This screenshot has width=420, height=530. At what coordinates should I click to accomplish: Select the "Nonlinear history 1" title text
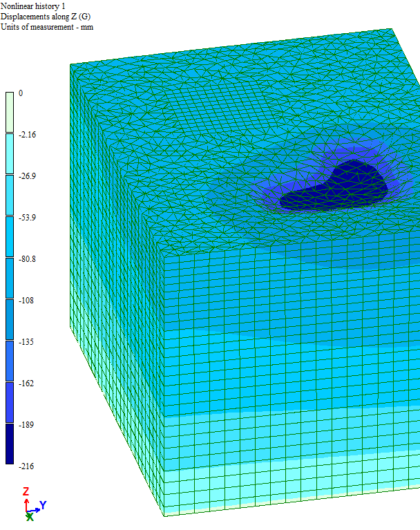[x=33, y=6]
